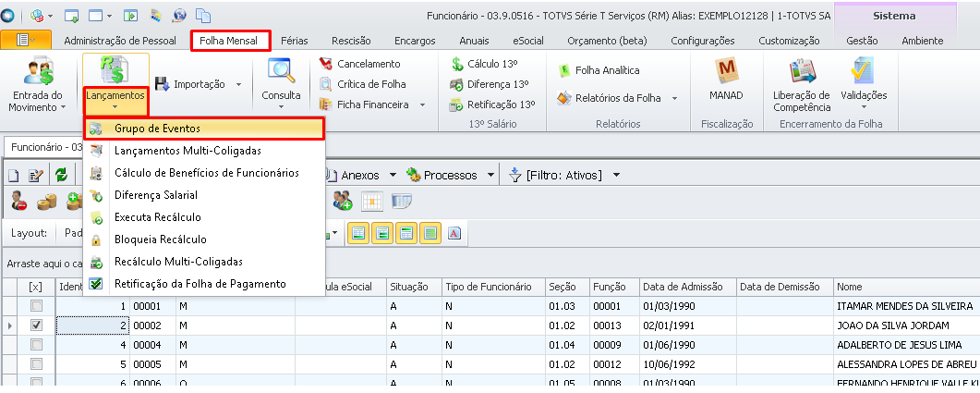Viewport: 980px width, 393px height.
Task: Click the calendar grid icon
Action: 372,201
